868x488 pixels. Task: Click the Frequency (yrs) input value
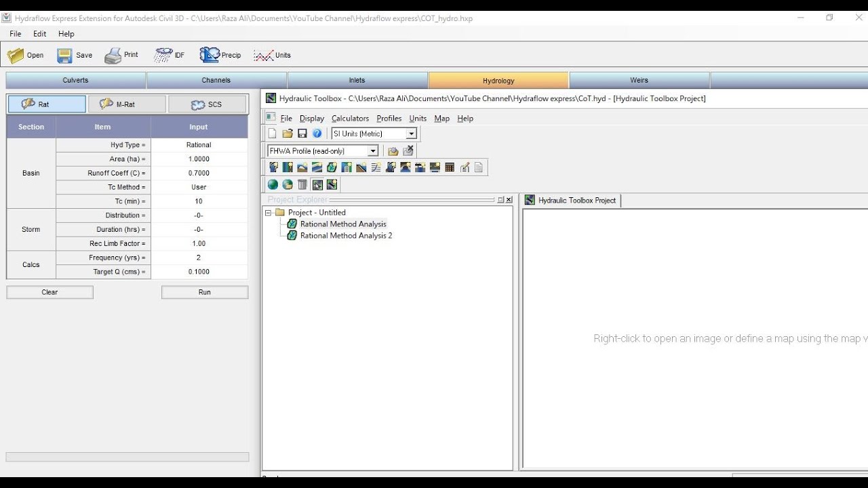tap(199, 258)
